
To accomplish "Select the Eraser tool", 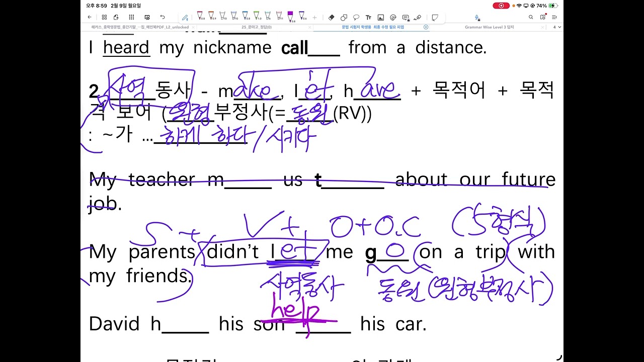I will tap(331, 18).
